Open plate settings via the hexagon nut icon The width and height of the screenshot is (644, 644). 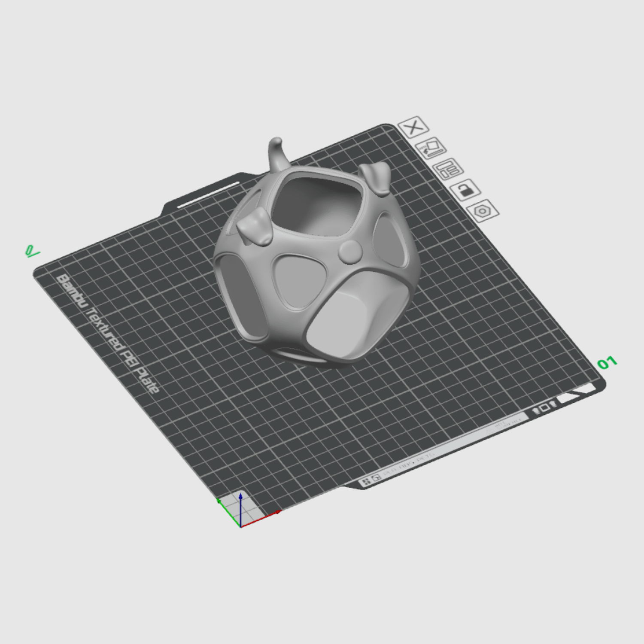483,210
